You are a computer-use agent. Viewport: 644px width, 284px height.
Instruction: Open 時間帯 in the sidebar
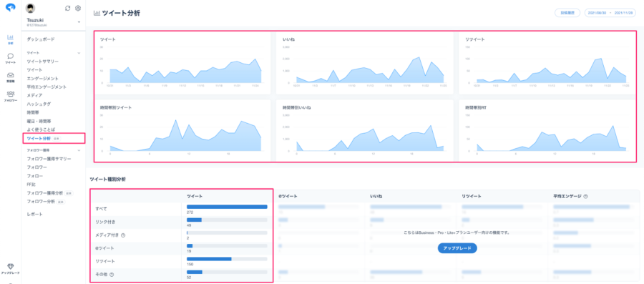(x=33, y=112)
